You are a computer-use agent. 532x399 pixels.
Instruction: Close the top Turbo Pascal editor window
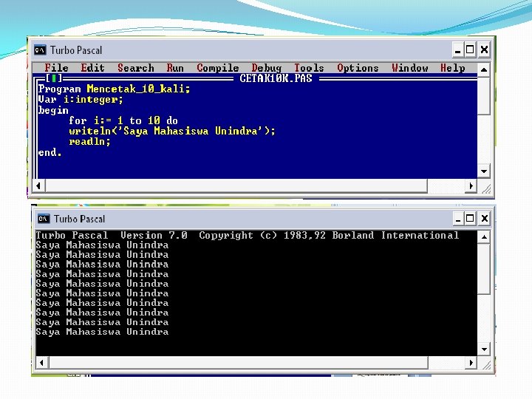point(484,50)
